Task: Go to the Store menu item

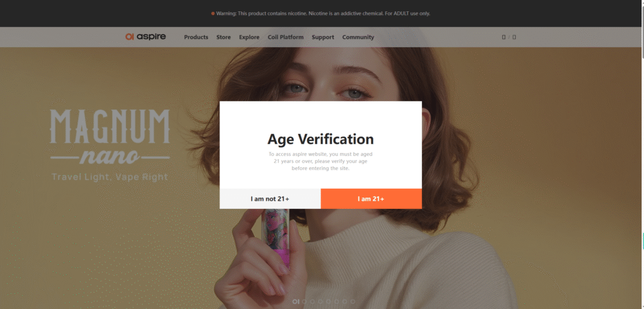Action: [223, 37]
